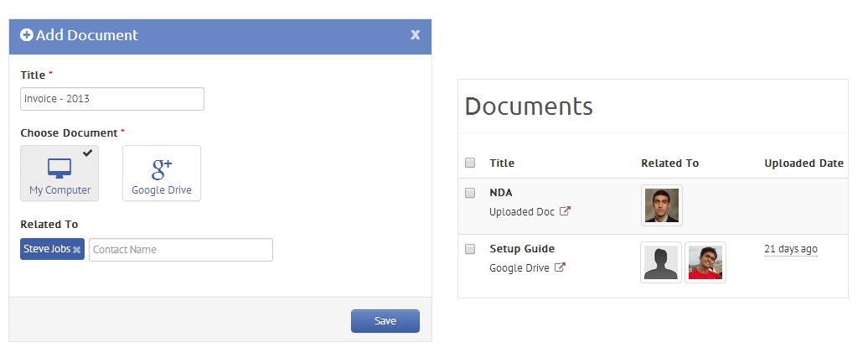Focus the Contact Name input field
This screenshot has height=363, width=868.
(181, 249)
